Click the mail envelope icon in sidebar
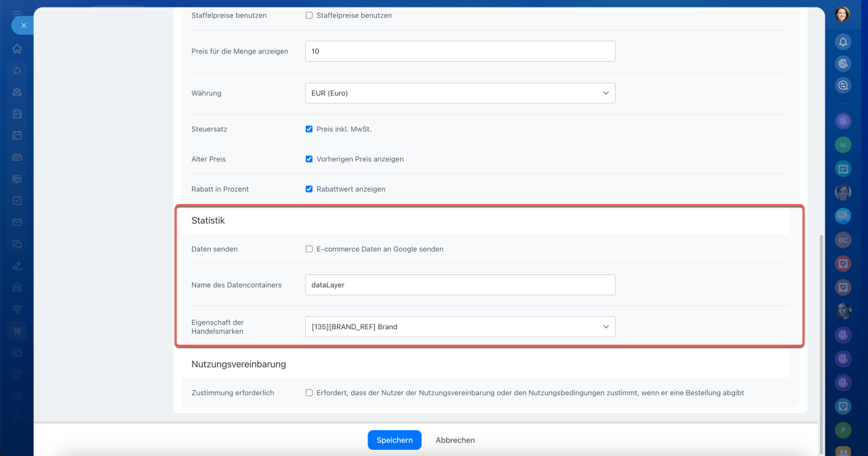Screen dimensions: 868x456 17,222
